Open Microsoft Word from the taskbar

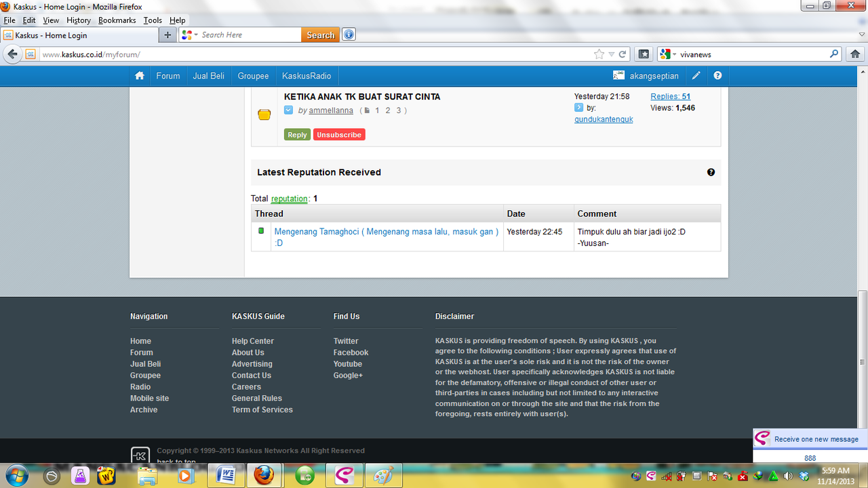(x=225, y=476)
